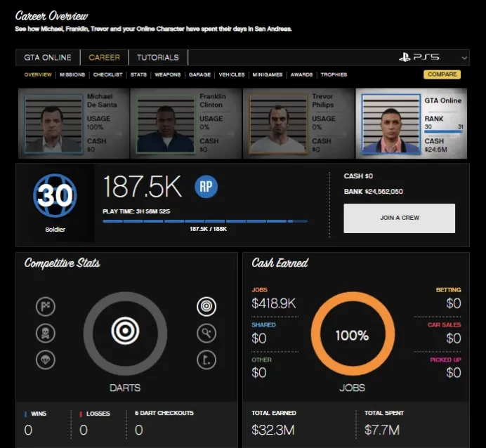Select the Trevor Philips character card
The height and width of the screenshot is (448, 486).
pyautogui.click(x=298, y=124)
